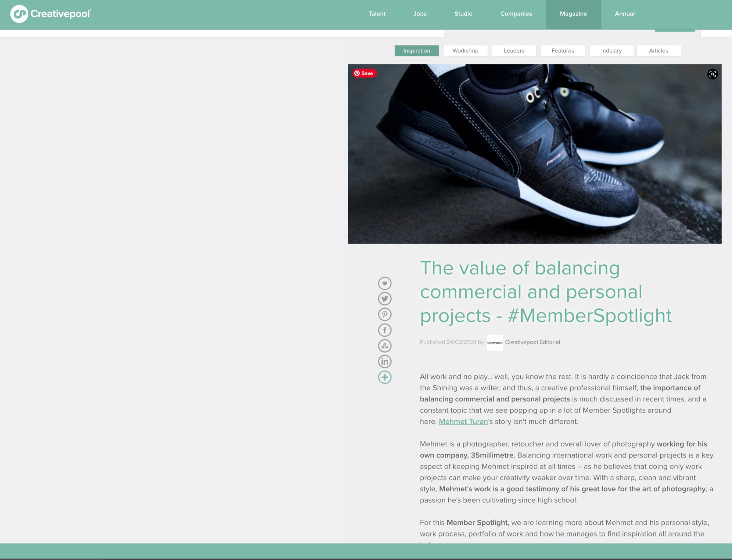This screenshot has width=732, height=560.
Task: Open the Annual menu
Action: click(625, 14)
